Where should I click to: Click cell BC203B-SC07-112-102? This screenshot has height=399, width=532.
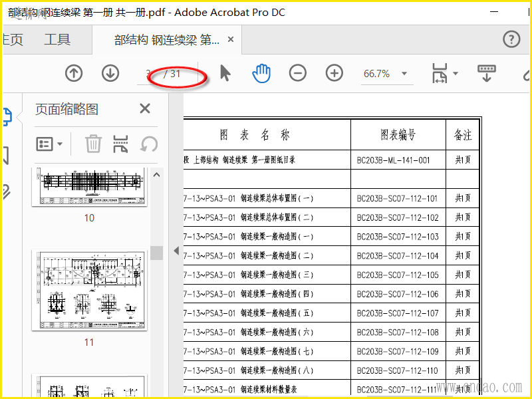pos(398,217)
